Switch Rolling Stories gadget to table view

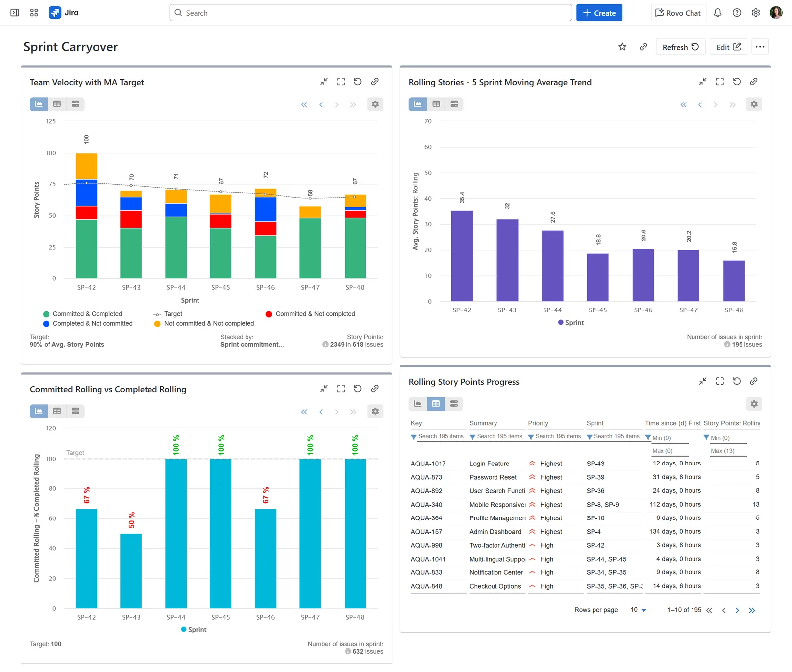(436, 104)
